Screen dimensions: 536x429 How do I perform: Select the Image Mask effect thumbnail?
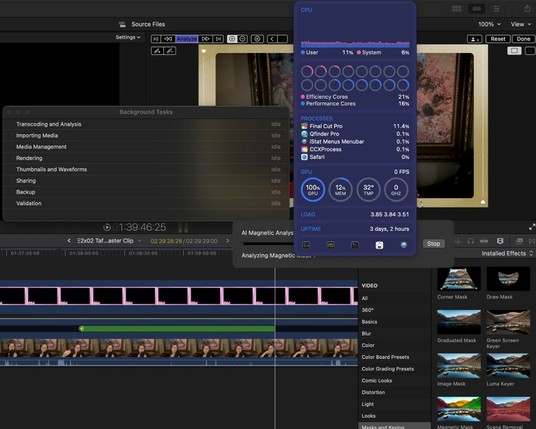459,366
